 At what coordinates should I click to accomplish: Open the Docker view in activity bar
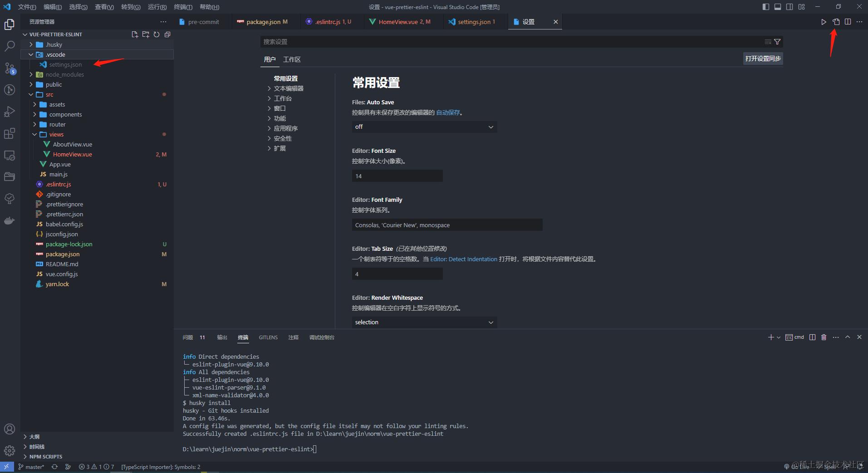[10, 221]
